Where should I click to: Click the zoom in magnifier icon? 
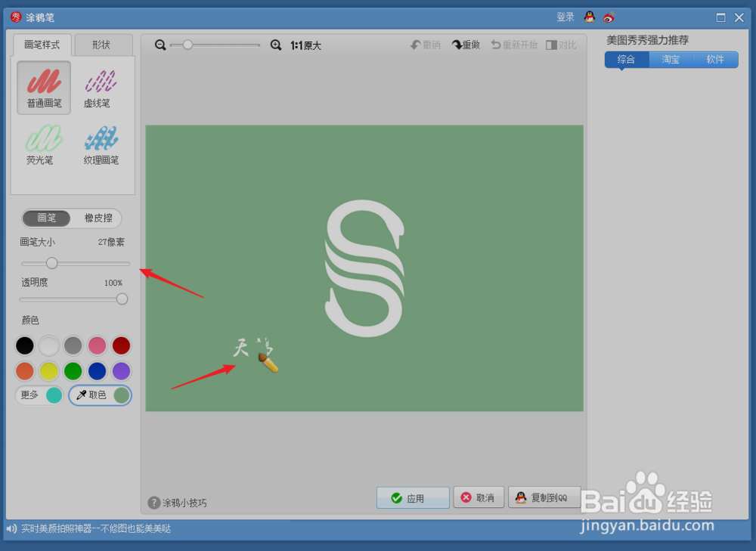click(276, 45)
